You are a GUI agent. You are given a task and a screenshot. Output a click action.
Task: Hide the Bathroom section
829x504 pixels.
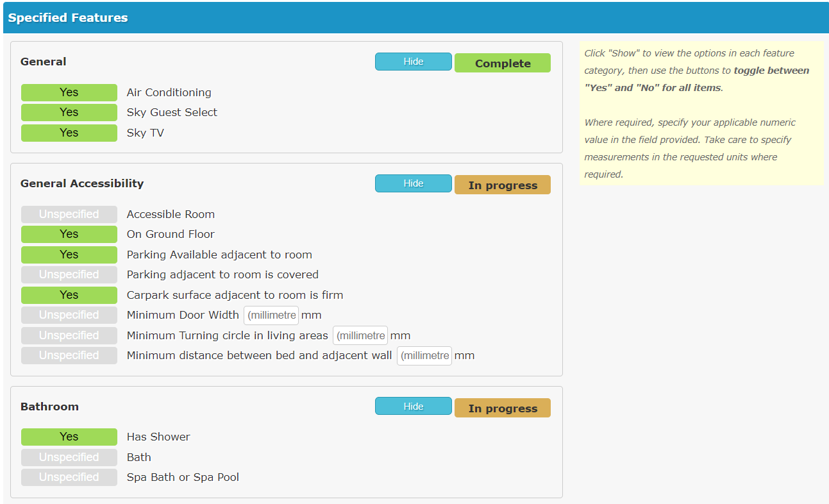point(413,406)
